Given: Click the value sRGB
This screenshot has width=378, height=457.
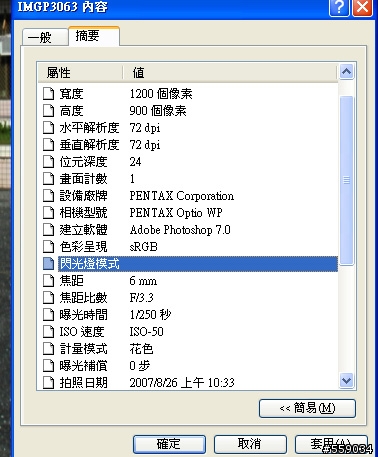Looking at the screenshot, I should [143, 247].
